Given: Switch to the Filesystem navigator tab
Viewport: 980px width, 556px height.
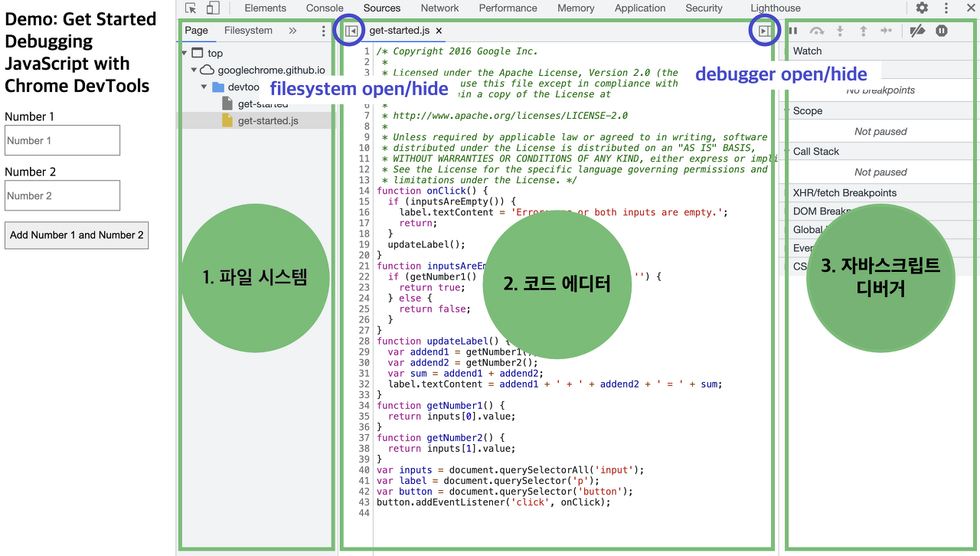Looking at the screenshot, I should click(248, 31).
